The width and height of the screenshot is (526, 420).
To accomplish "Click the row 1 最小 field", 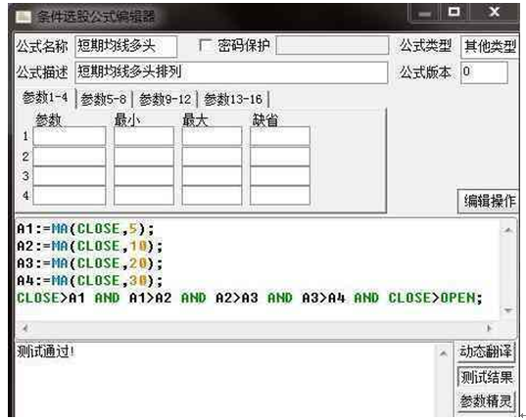I will pos(144,136).
